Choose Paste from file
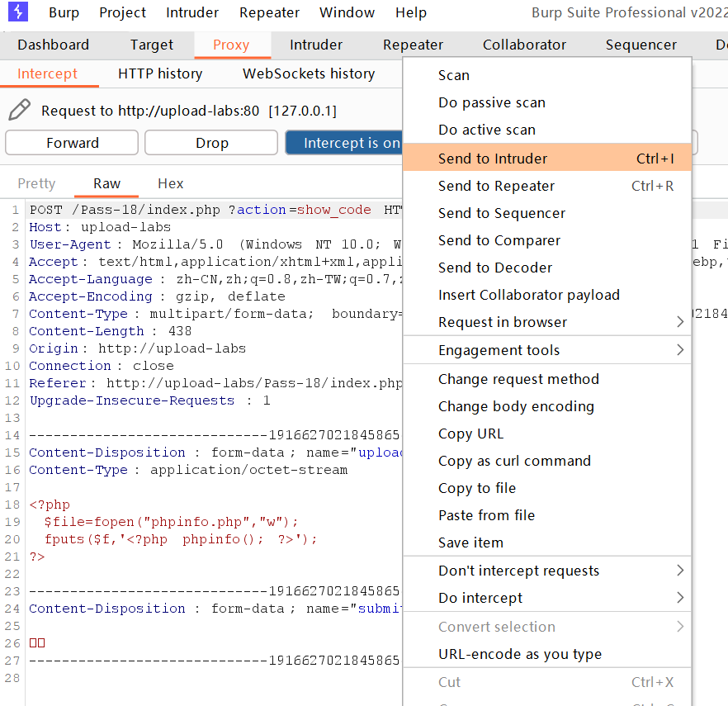This screenshot has height=706, width=728. click(x=547, y=515)
